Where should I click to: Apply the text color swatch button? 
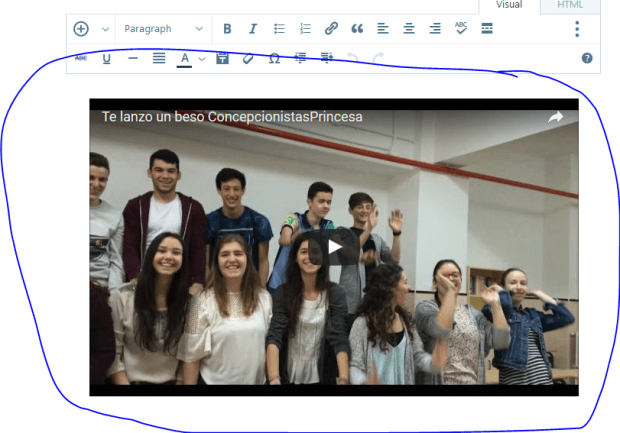[185, 58]
